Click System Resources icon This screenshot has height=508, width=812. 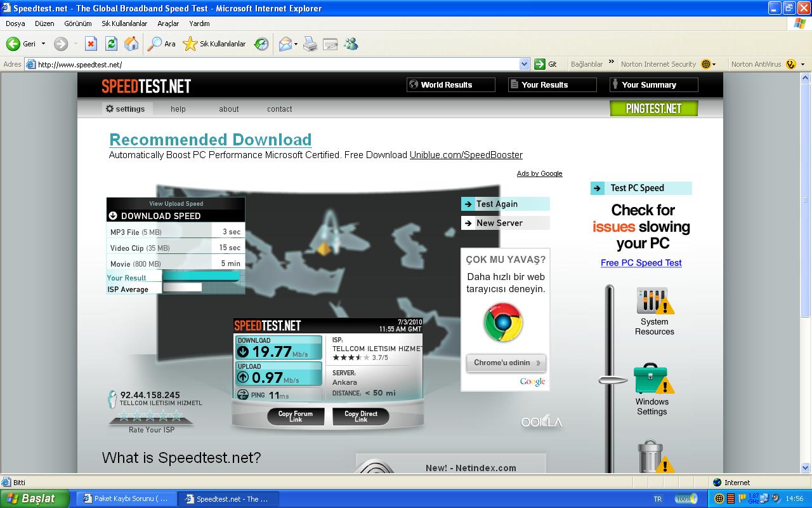point(655,301)
